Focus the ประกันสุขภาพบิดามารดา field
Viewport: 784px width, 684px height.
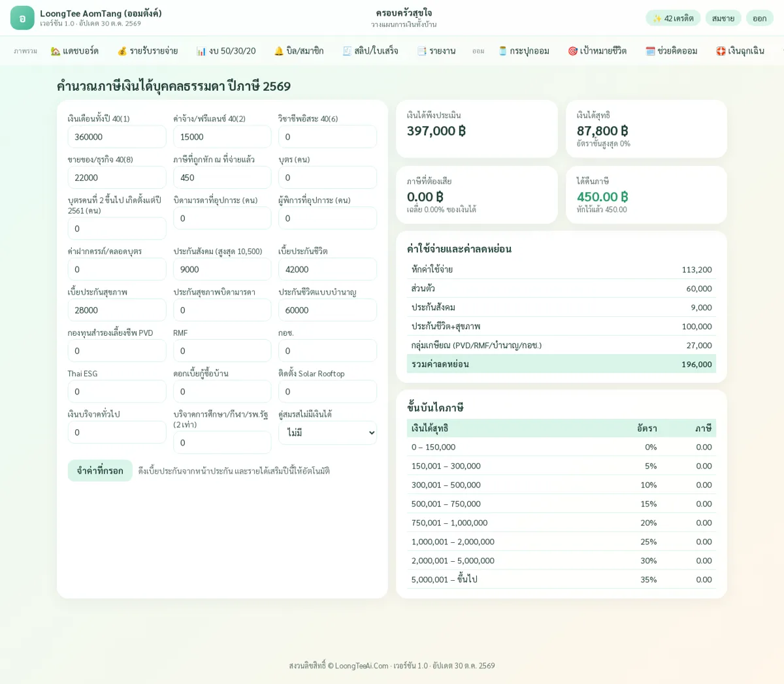point(222,310)
